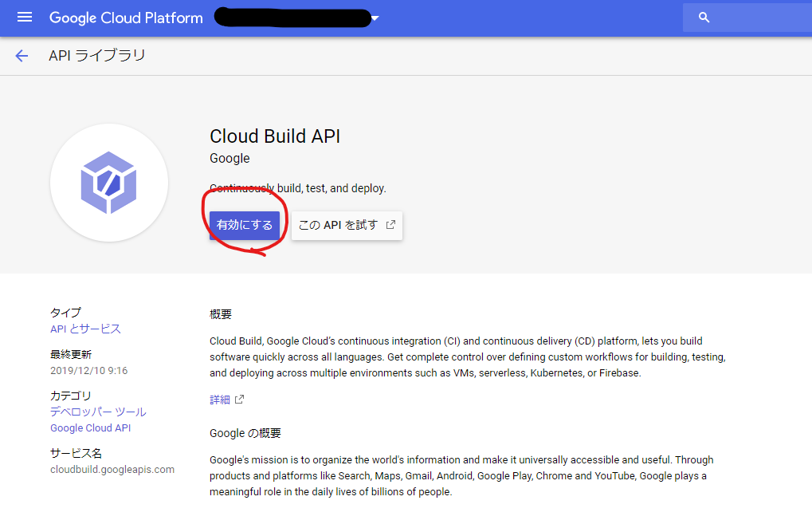This screenshot has width=812, height=524.
Task: Click the Google publisher name under the title
Action: coord(229,159)
